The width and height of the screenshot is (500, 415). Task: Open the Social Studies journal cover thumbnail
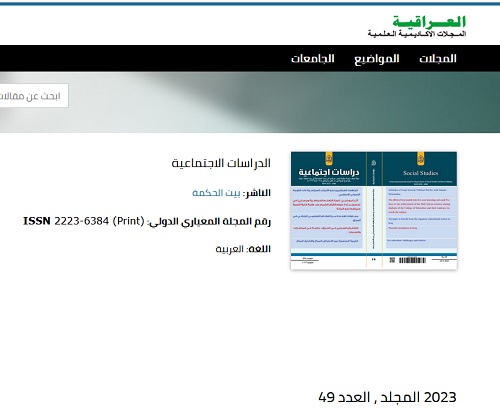(x=374, y=210)
